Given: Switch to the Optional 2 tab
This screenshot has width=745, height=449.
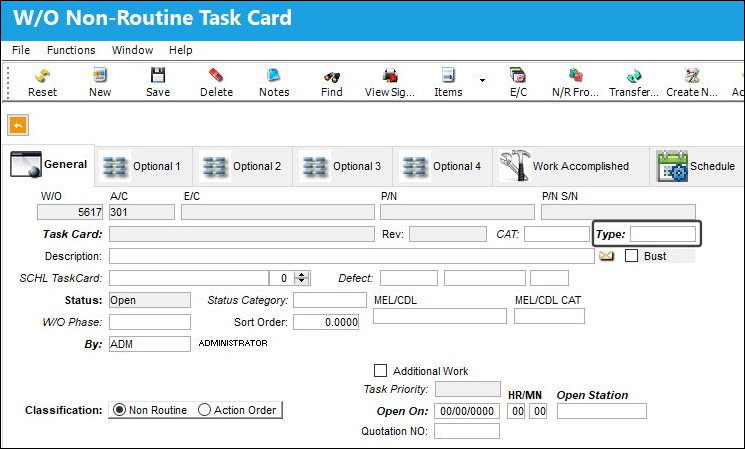Looking at the screenshot, I should pos(243,166).
